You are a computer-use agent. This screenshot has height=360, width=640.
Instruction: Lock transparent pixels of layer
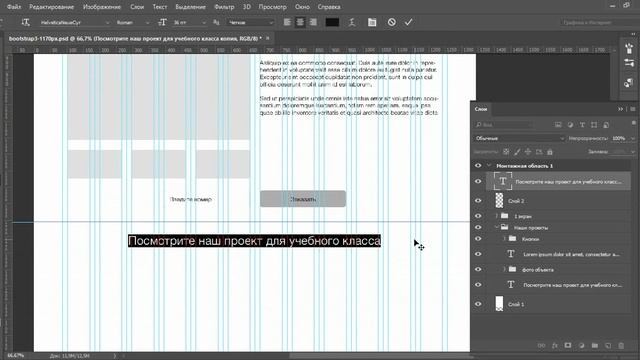[506, 152]
